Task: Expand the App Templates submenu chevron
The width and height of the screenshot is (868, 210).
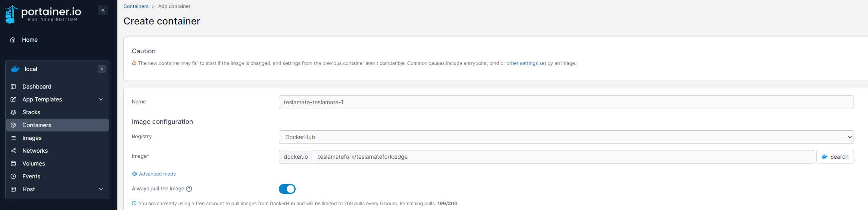Action: [101, 99]
